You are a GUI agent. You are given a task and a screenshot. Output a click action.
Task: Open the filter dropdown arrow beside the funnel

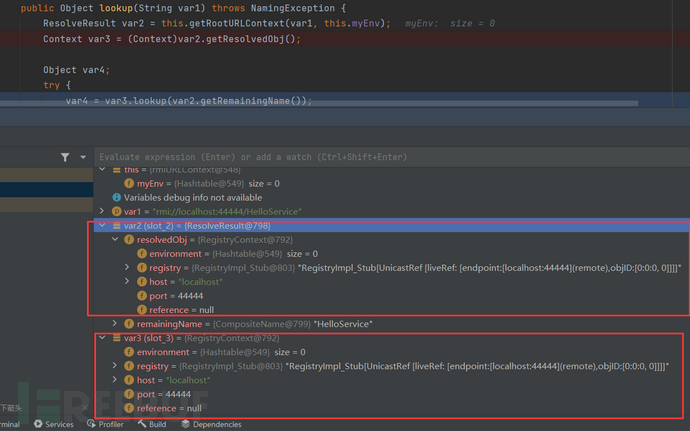coord(81,158)
